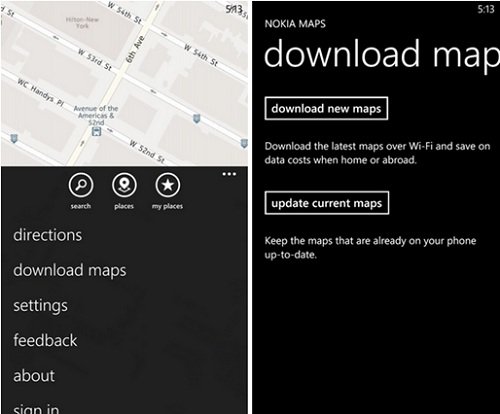Open the places pin icon
The height and width of the screenshot is (414, 500).
[124, 185]
